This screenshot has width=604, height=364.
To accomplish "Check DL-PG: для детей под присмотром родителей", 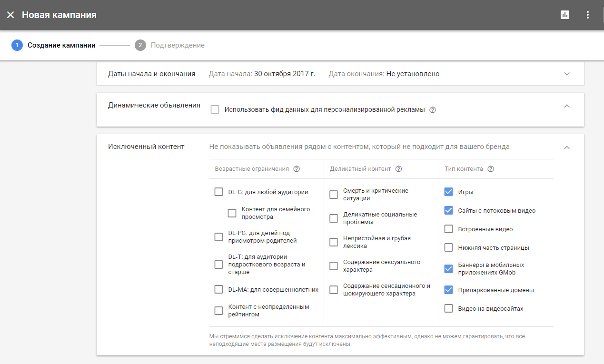I will tap(218, 237).
